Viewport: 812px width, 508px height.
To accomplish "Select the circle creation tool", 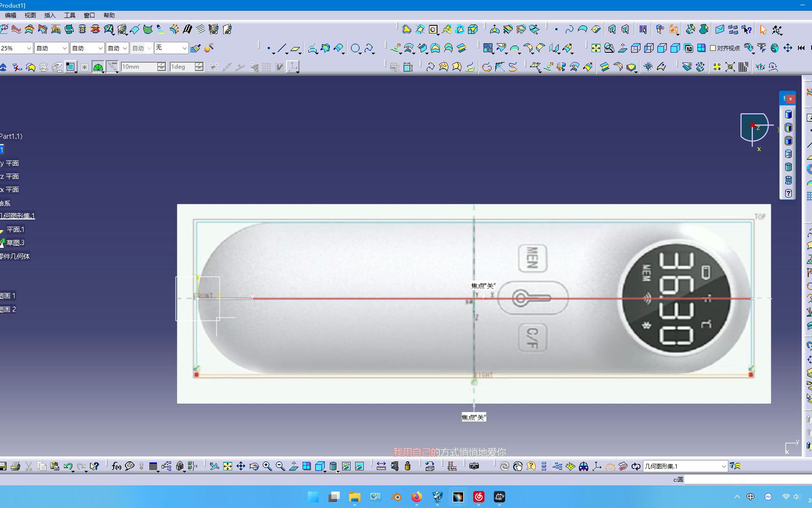I will [356, 48].
